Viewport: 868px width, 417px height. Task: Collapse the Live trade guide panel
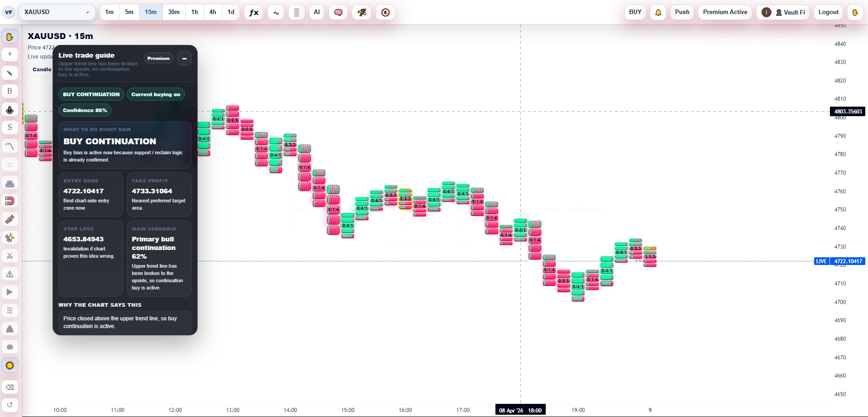pos(184,59)
